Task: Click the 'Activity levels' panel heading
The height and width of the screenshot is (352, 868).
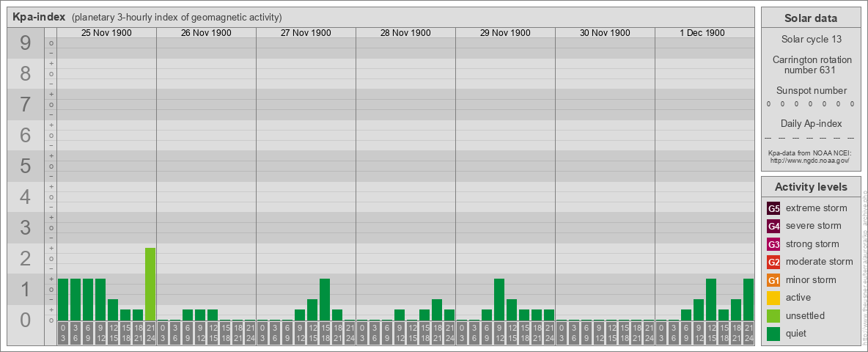Action: click(811, 187)
